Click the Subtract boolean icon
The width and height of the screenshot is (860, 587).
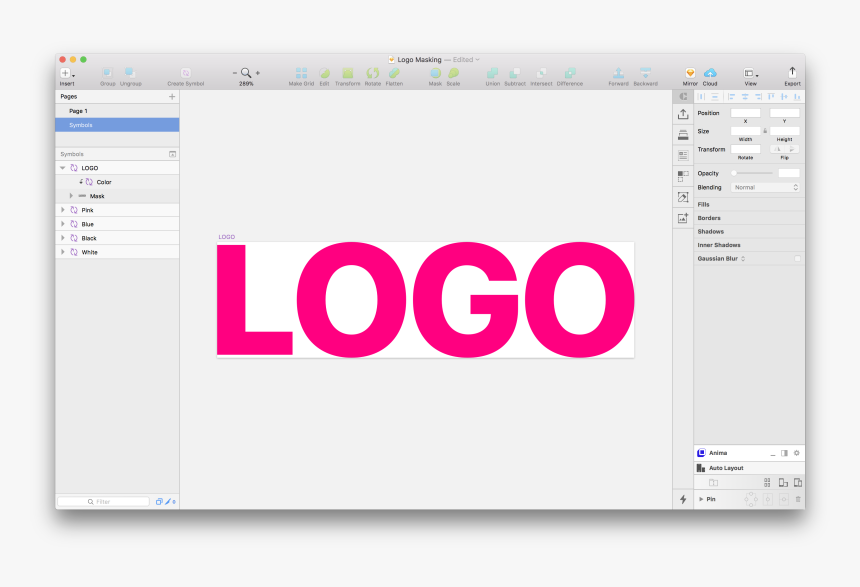514,75
